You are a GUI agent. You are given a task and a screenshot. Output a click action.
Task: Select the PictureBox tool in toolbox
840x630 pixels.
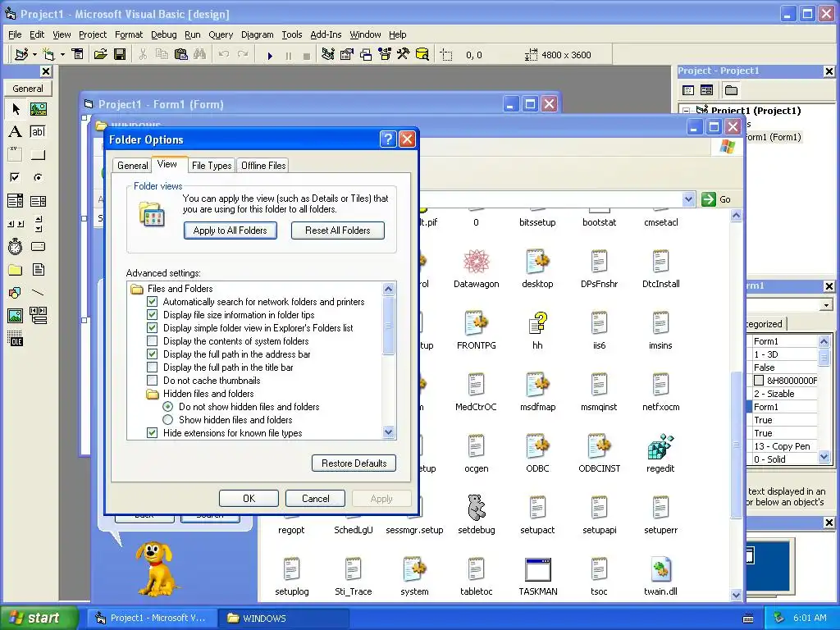click(x=38, y=109)
